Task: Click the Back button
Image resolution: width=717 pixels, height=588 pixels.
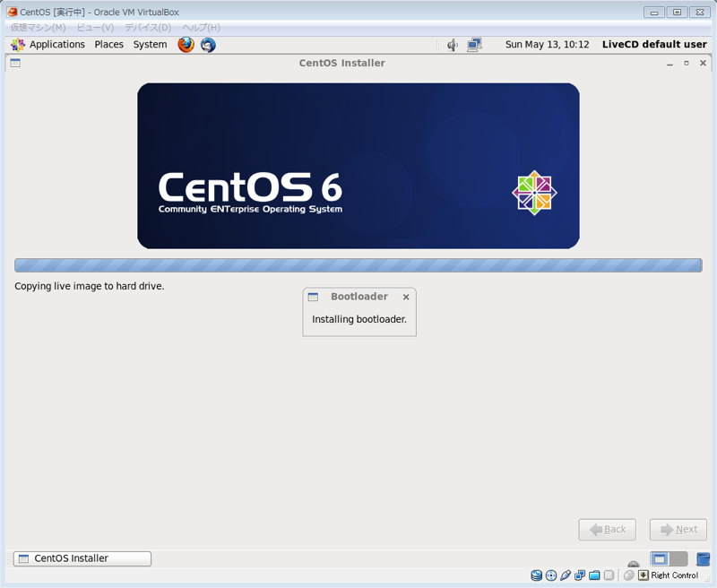Action: pos(608,530)
